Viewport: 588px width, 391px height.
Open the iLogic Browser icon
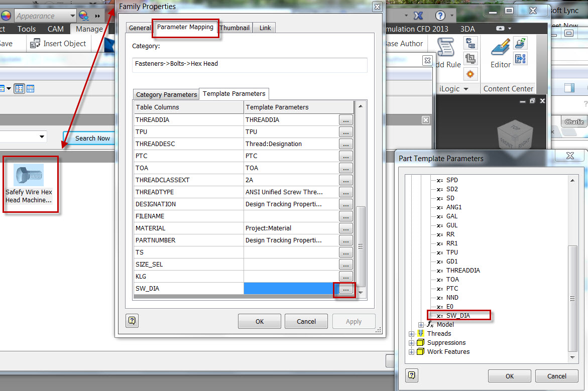click(471, 43)
